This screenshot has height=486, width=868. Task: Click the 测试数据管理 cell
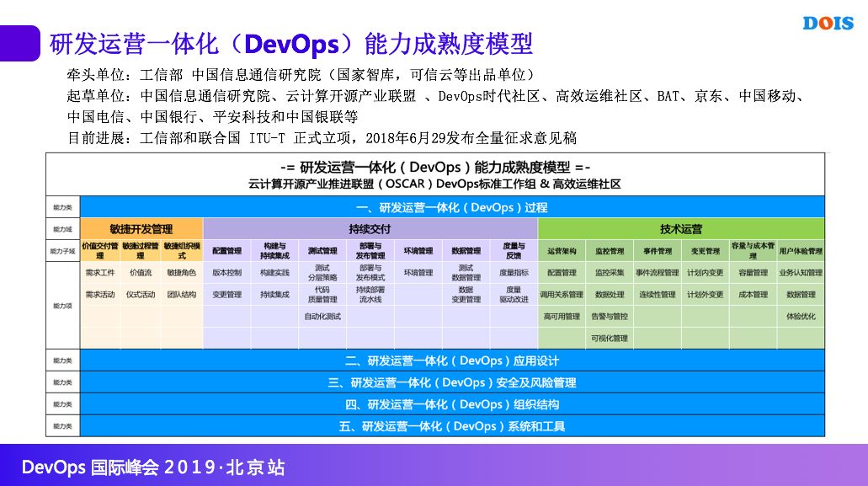[x=466, y=272]
